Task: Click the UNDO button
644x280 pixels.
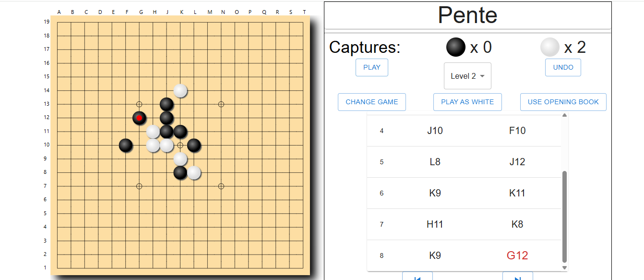Action: 563,67
